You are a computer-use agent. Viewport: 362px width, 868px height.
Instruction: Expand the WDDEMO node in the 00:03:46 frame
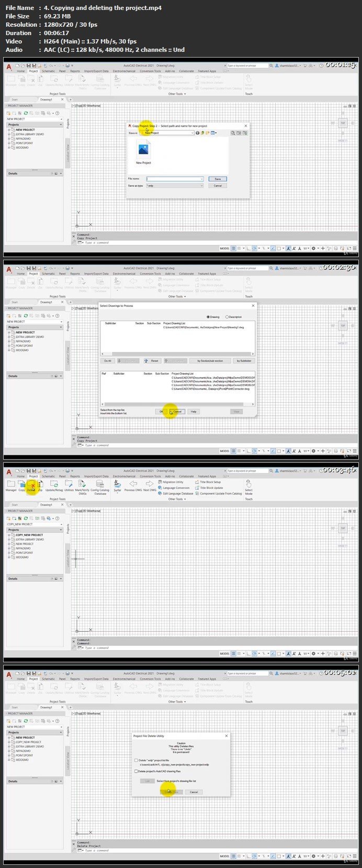(8, 557)
